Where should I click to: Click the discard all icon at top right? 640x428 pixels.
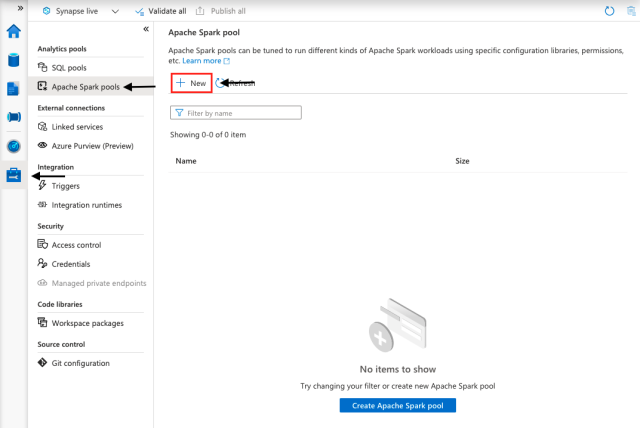pyautogui.click(x=631, y=11)
